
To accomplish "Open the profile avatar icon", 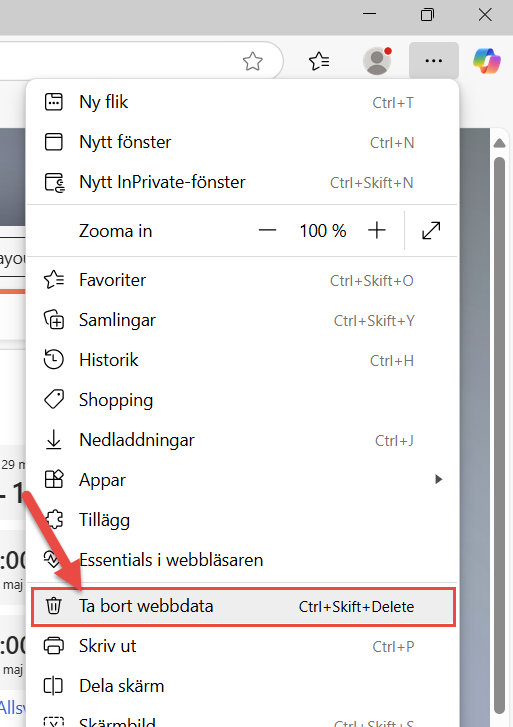I will (x=377, y=61).
